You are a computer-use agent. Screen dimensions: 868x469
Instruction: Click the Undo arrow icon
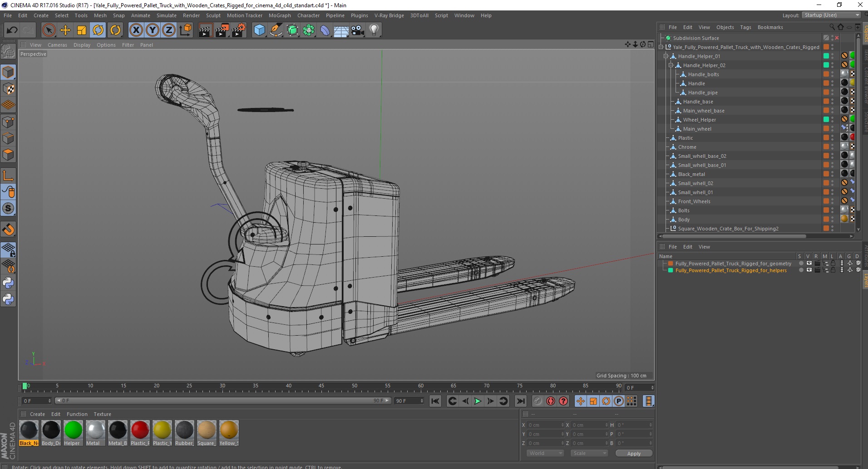(12, 30)
